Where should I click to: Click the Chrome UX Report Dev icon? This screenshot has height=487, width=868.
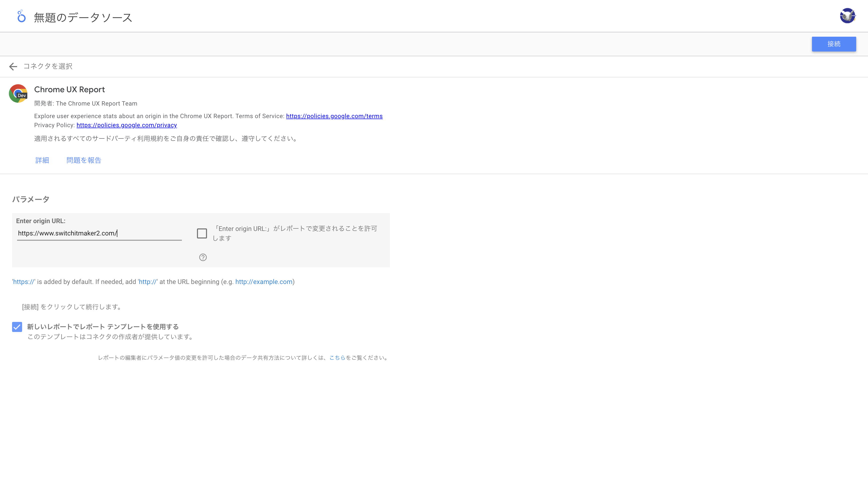tap(18, 93)
